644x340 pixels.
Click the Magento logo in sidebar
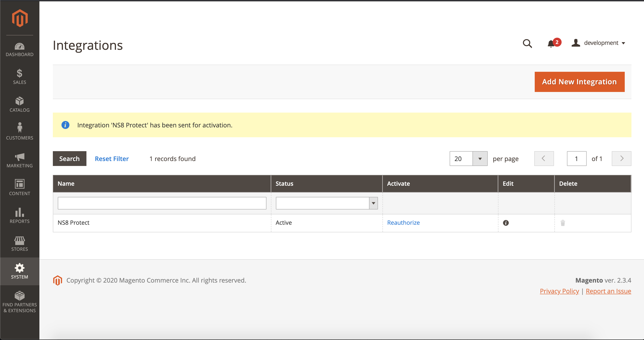click(x=20, y=18)
